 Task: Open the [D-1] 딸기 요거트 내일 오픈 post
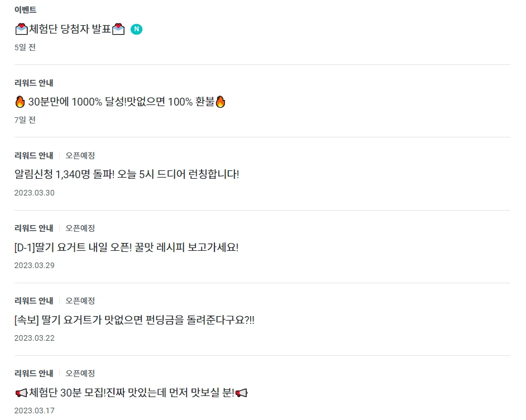(x=126, y=247)
